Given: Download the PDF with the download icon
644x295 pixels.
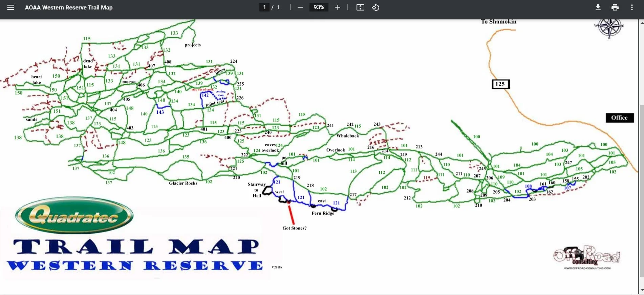Looking at the screenshot, I should pyautogui.click(x=598, y=7).
